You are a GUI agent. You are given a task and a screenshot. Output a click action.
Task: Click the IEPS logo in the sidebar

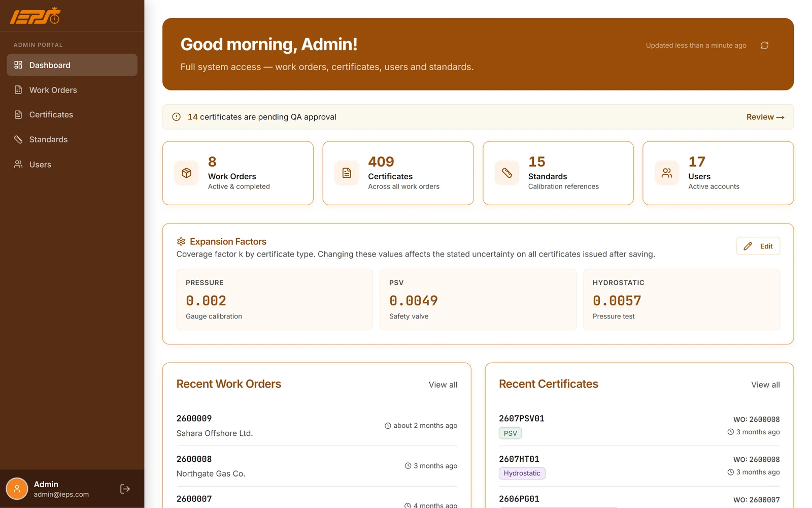(x=35, y=16)
